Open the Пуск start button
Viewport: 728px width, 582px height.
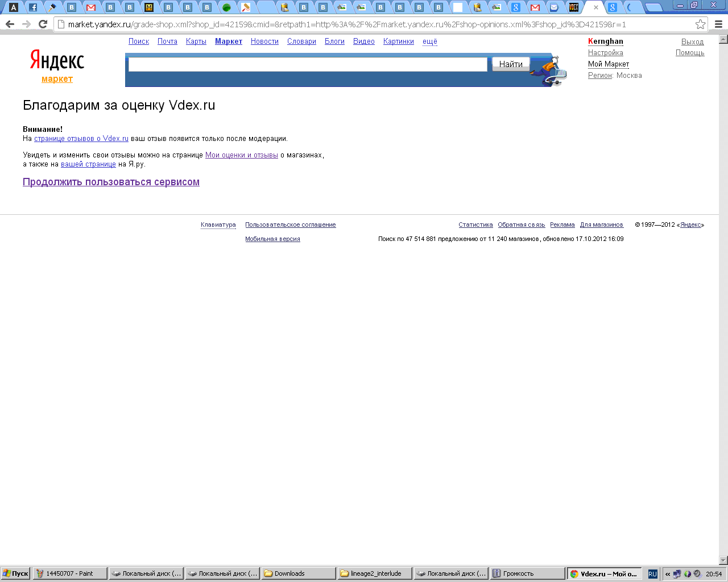tap(15, 573)
